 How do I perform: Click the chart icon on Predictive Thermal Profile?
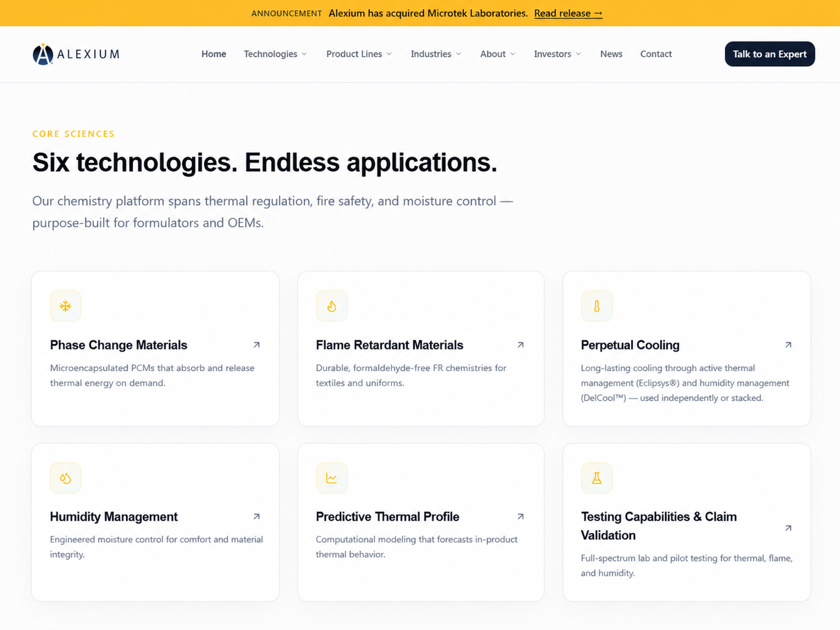pos(332,478)
